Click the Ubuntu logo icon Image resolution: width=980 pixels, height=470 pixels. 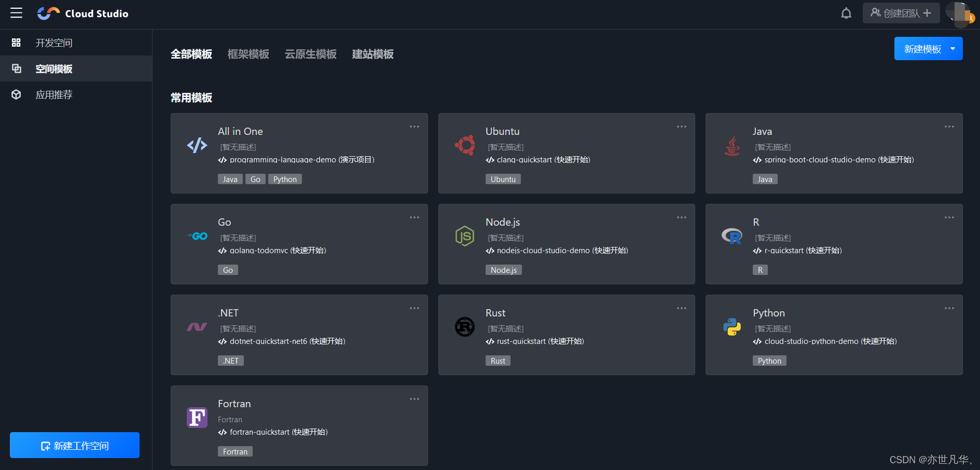tap(465, 145)
